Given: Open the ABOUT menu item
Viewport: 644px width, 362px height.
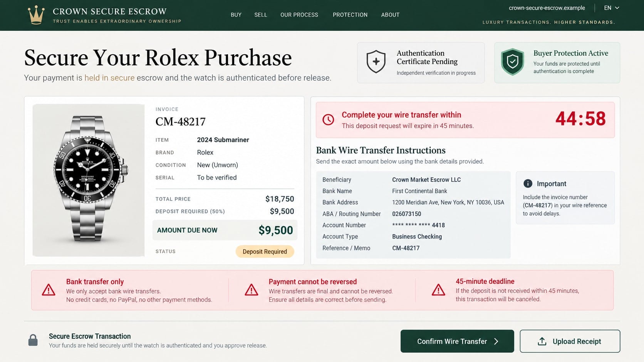Looking at the screenshot, I should [x=390, y=15].
